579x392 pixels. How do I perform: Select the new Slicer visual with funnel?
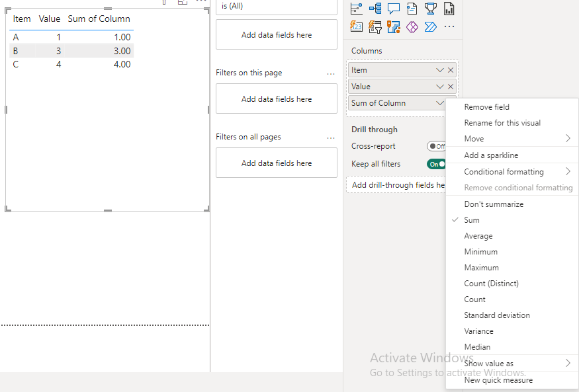375,26
